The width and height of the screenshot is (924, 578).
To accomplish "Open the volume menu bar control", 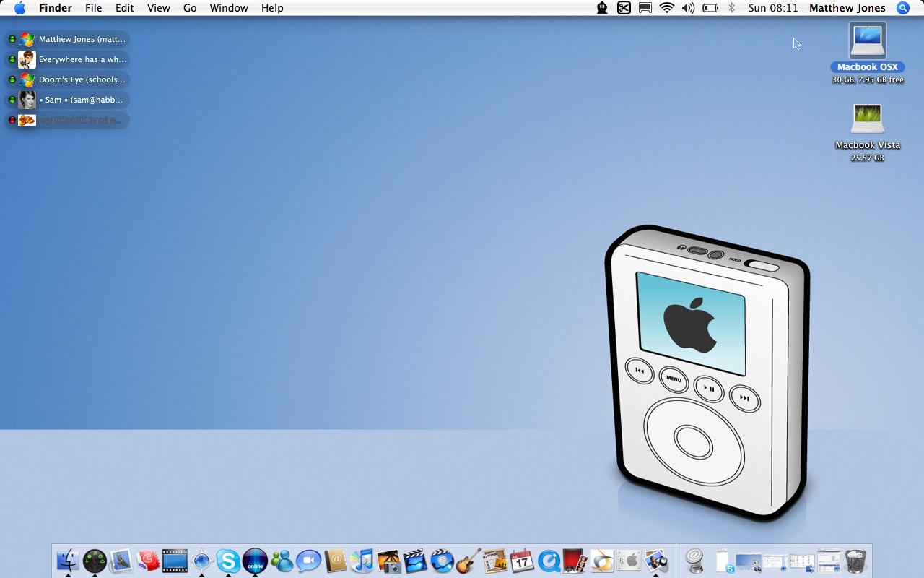I will coord(688,8).
